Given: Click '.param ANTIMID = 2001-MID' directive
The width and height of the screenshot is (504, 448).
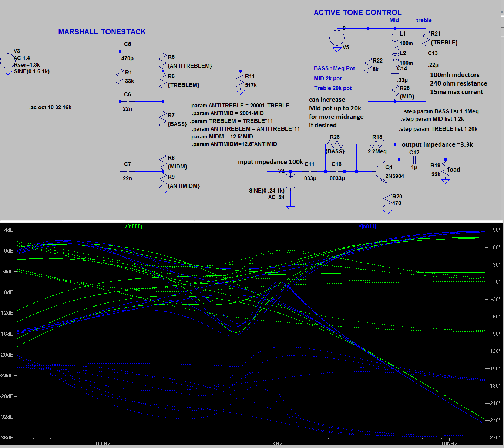Looking at the screenshot, I should [228, 113].
